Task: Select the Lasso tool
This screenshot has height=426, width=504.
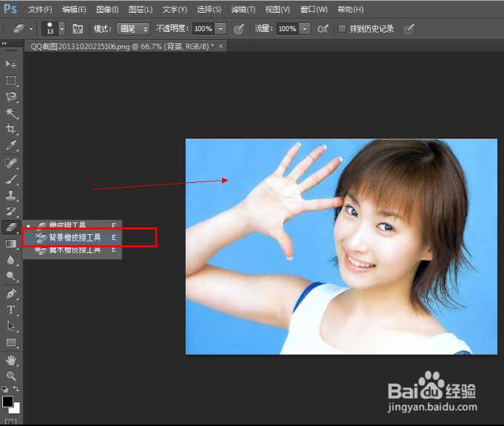Action: [11, 97]
